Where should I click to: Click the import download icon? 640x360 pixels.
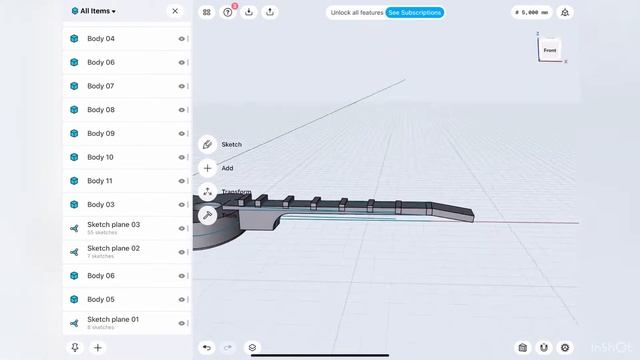point(249,12)
